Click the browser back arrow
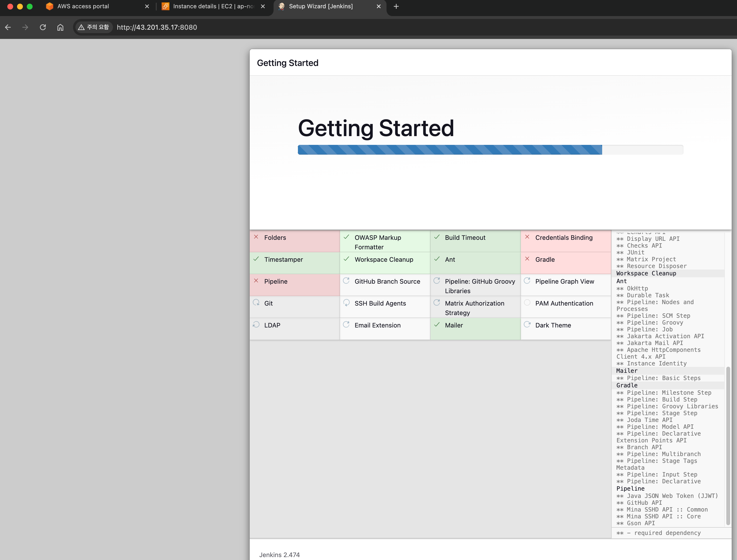The height and width of the screenshot is (560, 737). 8,27
